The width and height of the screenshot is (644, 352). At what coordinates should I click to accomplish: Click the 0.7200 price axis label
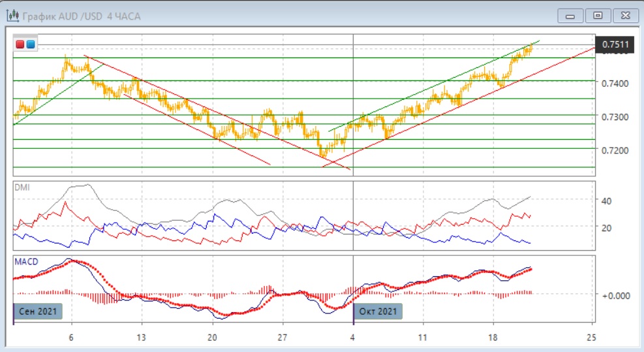coord(614,150)
